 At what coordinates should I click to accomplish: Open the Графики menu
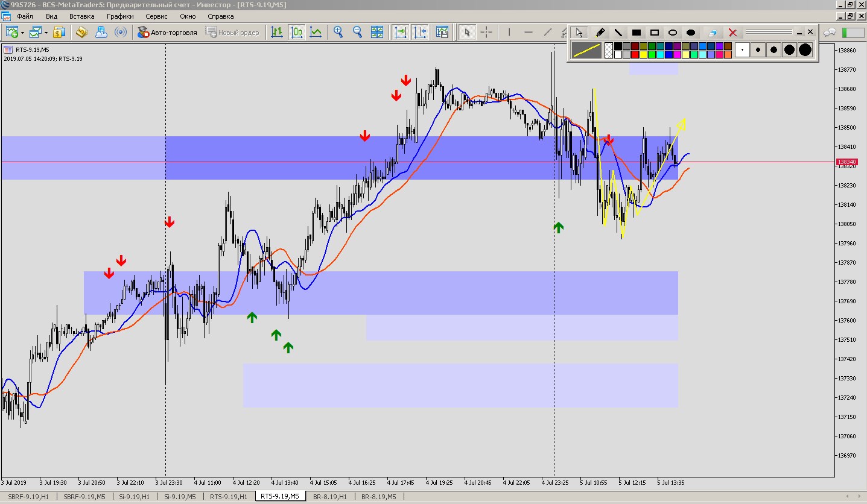[x=120, y=16]
